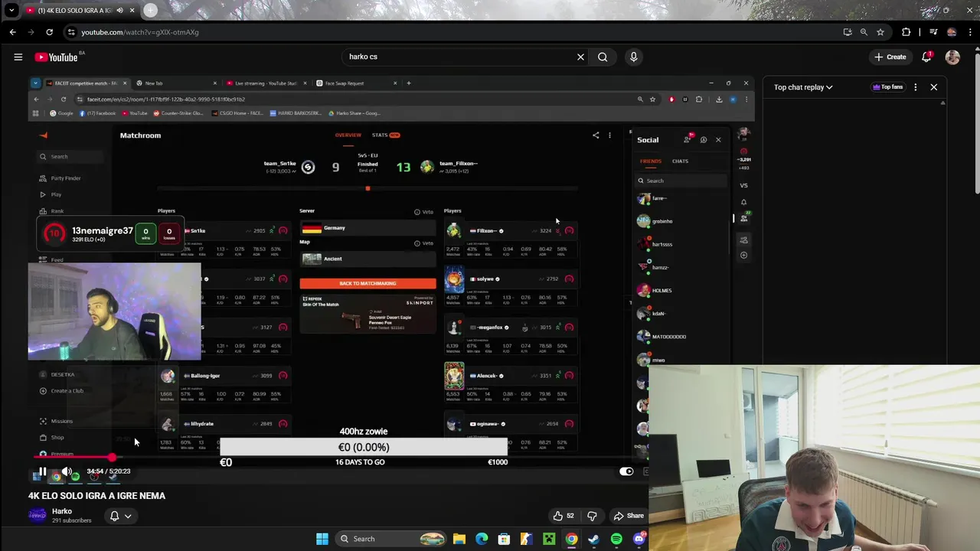Open the Harko channel avatar
The width and height of the screenshot is (980, 551).
[x=38, y=516]
